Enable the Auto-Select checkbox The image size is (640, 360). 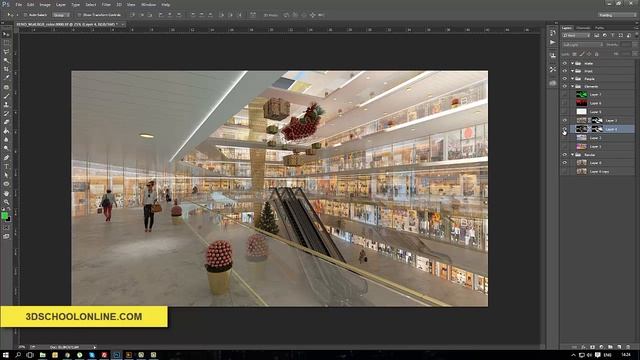pyautogui.click(x=25, y=15)
